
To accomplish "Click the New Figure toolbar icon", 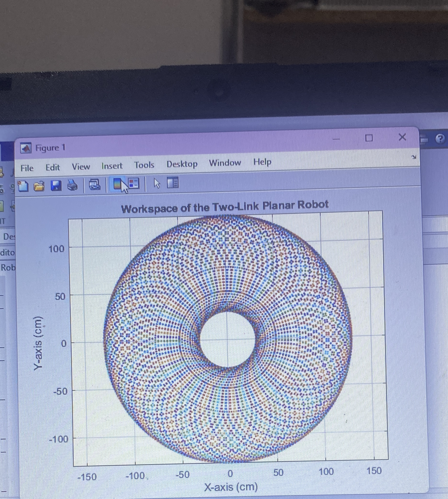I will (23, 186).
